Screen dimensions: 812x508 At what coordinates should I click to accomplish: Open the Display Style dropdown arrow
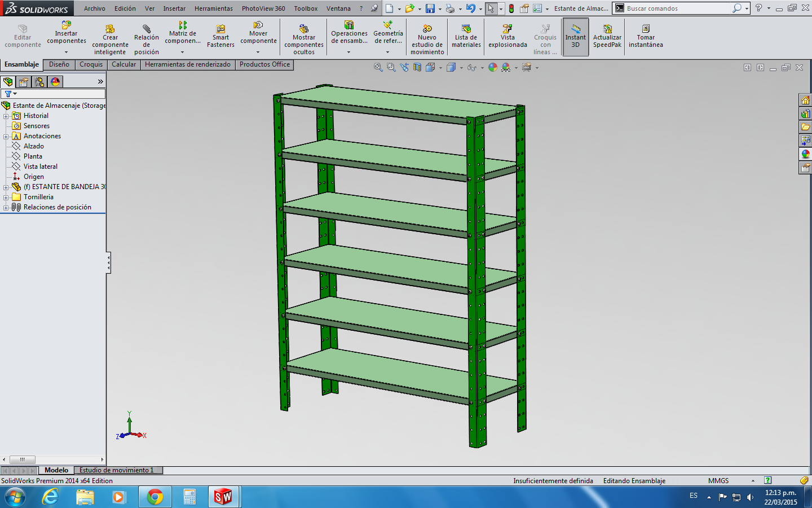(x=461, y=68)
